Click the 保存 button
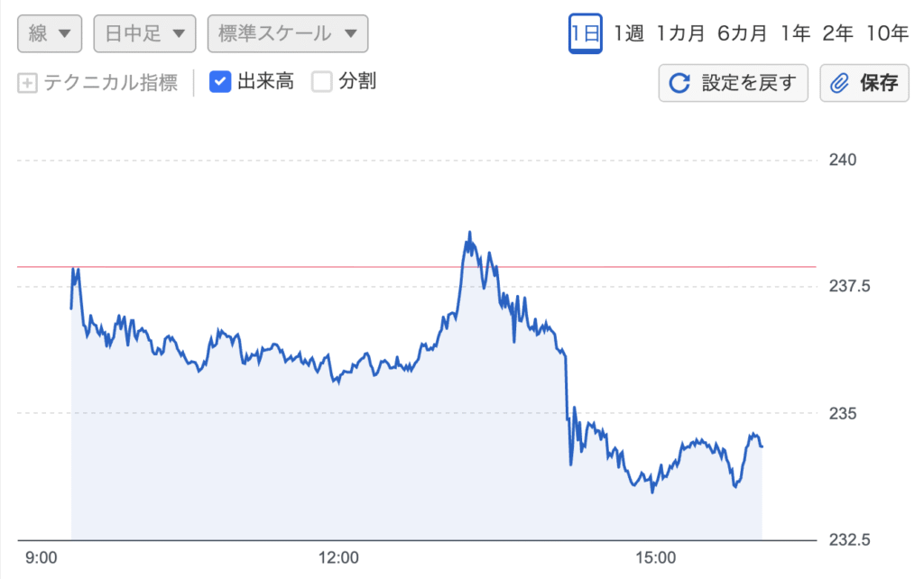Viewport: 924px width, 579px height. (864, 83)
